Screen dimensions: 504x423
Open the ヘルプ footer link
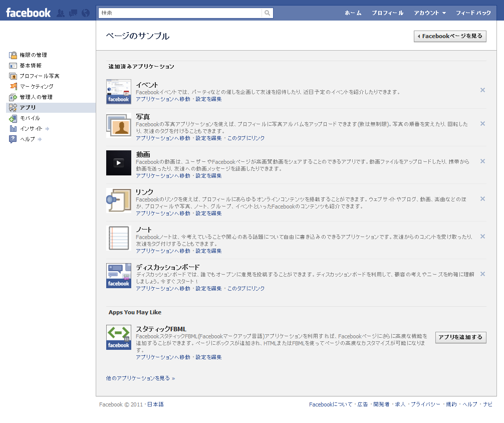click(x=469, y=404)
